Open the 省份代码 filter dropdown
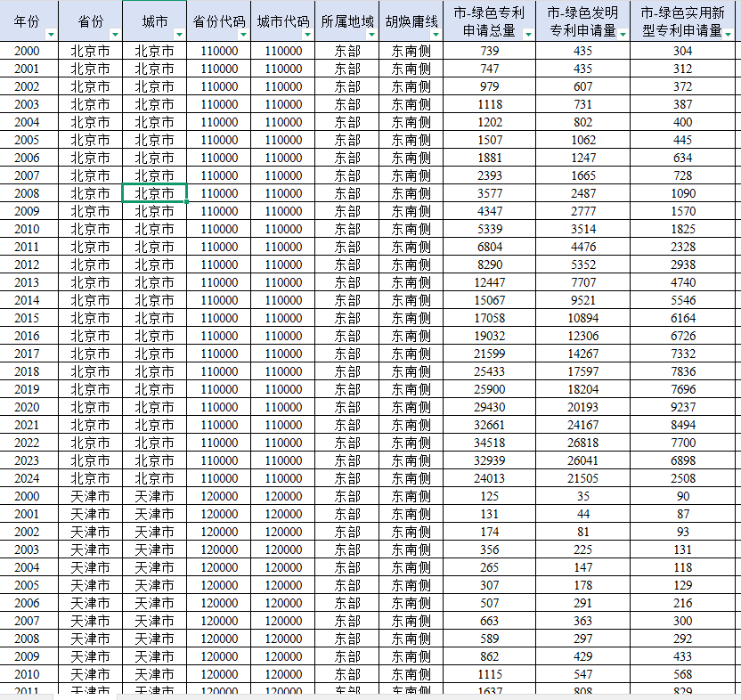This screenshot has height=700, width=741. (x=242, y=34)
